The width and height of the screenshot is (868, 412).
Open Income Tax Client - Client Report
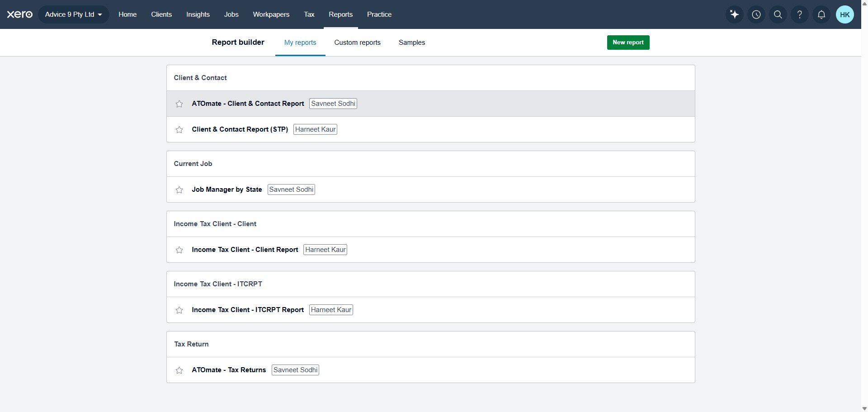click(x=245, y=250)
